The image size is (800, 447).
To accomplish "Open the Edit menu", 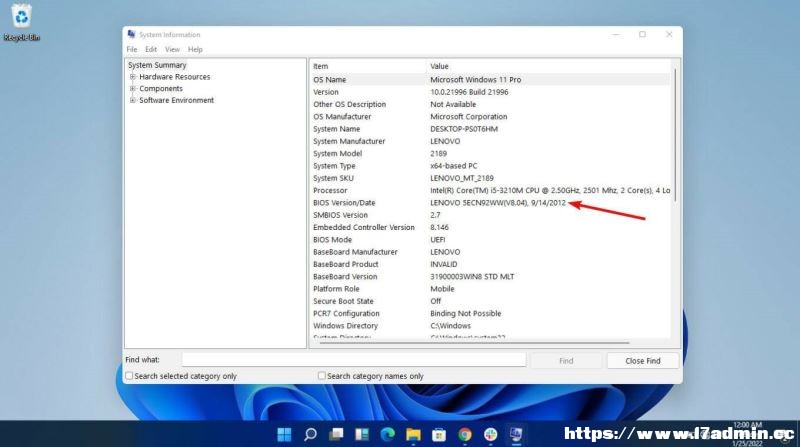I will point(151,49).
